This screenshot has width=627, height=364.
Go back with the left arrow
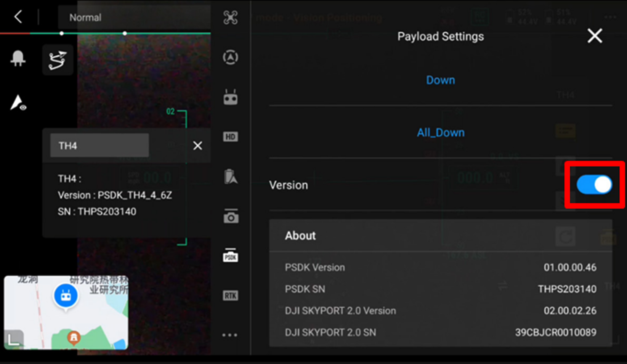tap(18, 17)
